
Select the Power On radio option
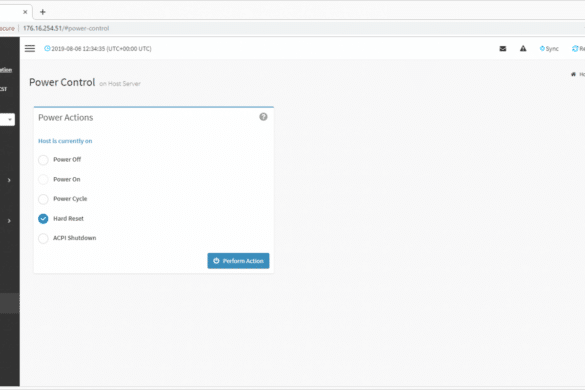(x=43, y=180)
